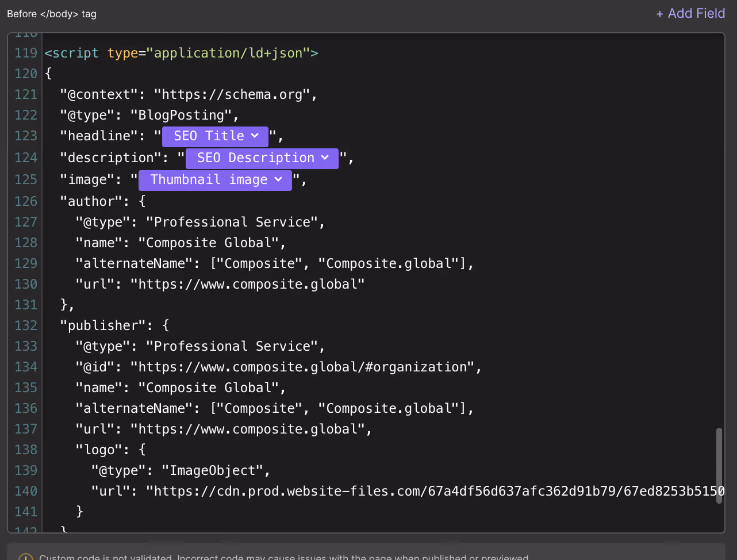Click the script type tag on line 119
This screenshot has width=737, height=560.
181,53
